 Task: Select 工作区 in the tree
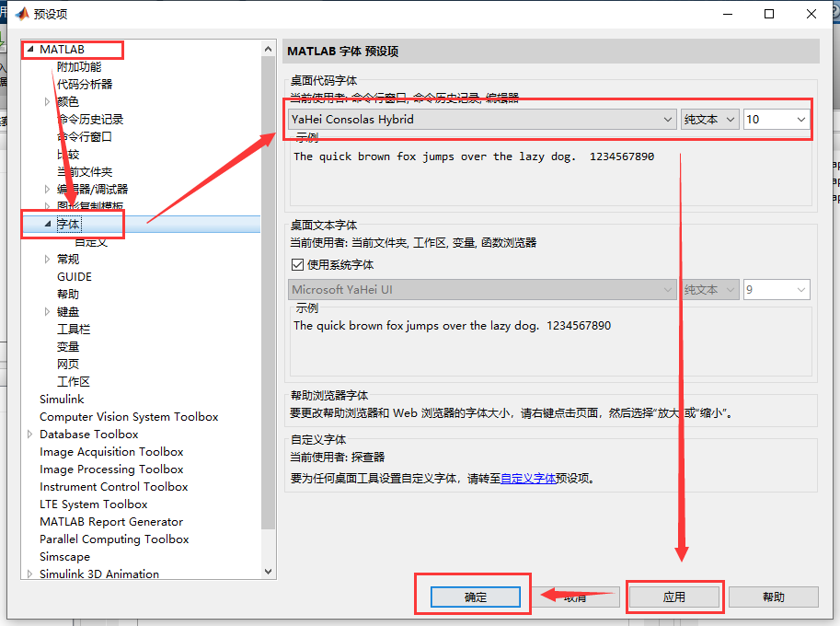(x=74, y=382)
